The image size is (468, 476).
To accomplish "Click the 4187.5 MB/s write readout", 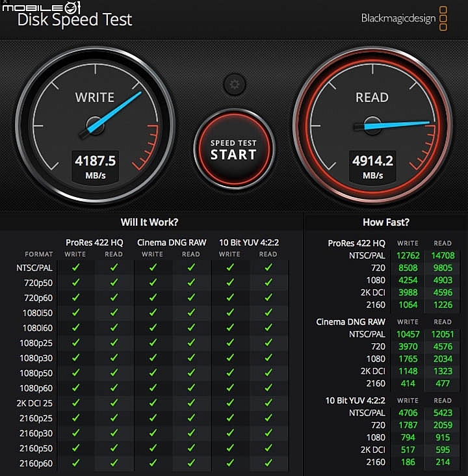I will click(96, 167).
